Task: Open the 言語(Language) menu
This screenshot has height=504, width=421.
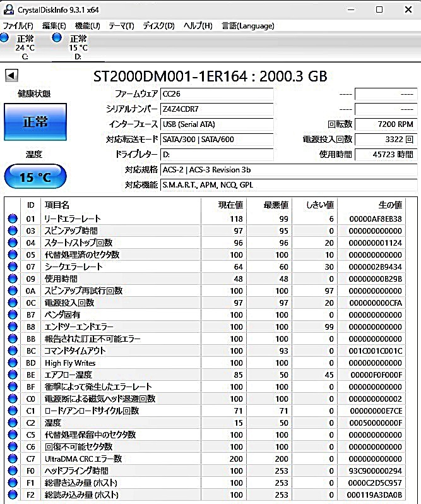Action: pos(248,26)
